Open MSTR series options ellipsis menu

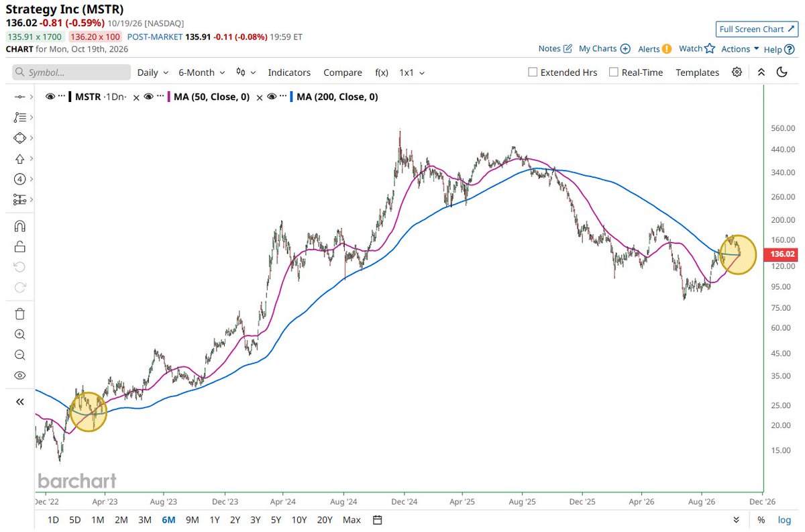point(61,97)
